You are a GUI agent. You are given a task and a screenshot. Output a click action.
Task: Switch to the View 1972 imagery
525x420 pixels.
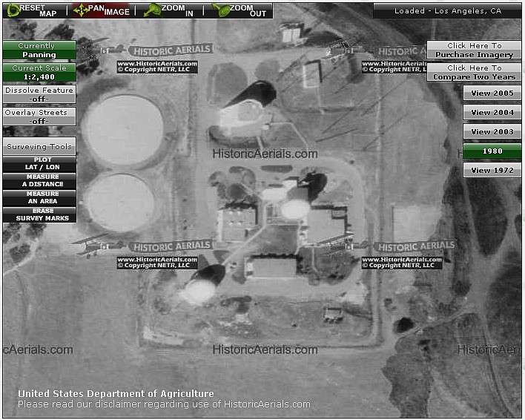coord(492,170)
